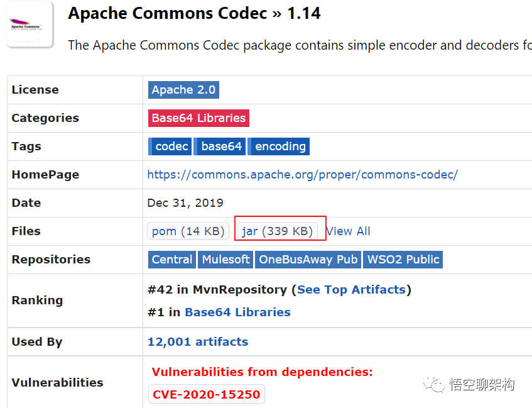Open the Central repository tag
532x408 pixels.
(x=171, y=260)
